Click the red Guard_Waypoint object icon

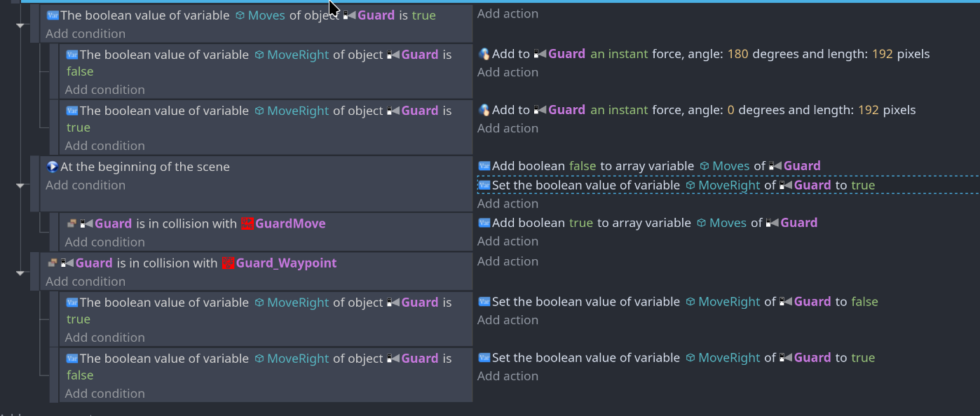click(228, 263)
